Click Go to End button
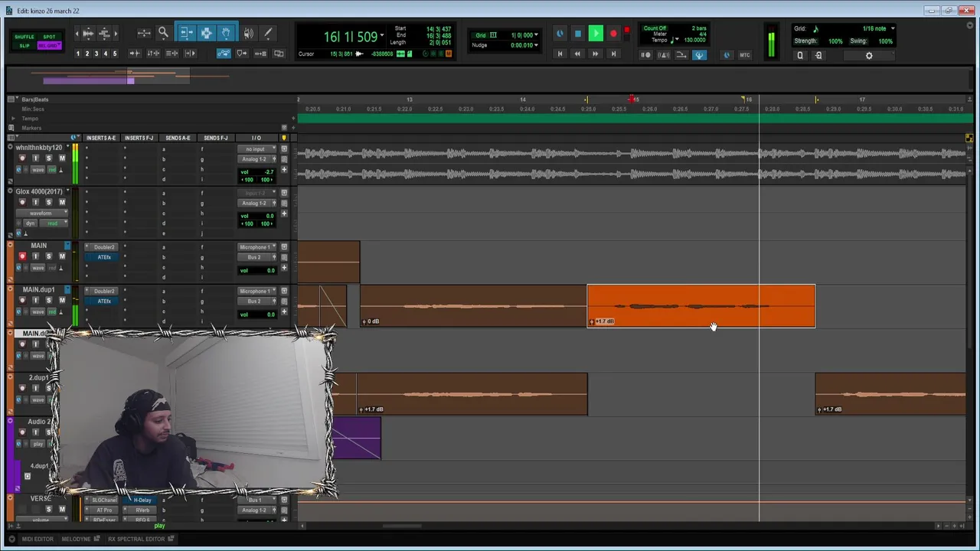 pos(612,54)
